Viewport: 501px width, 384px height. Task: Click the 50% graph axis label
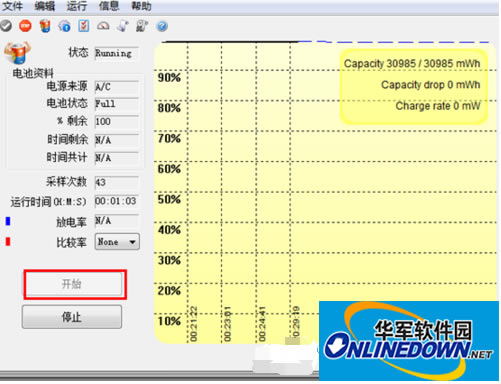click(169, 200)
